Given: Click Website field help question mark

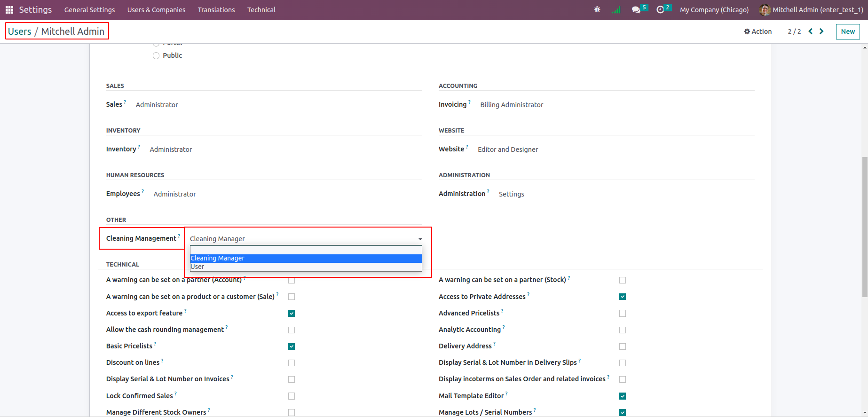Looking at the screenshot, I should [467, 146].
